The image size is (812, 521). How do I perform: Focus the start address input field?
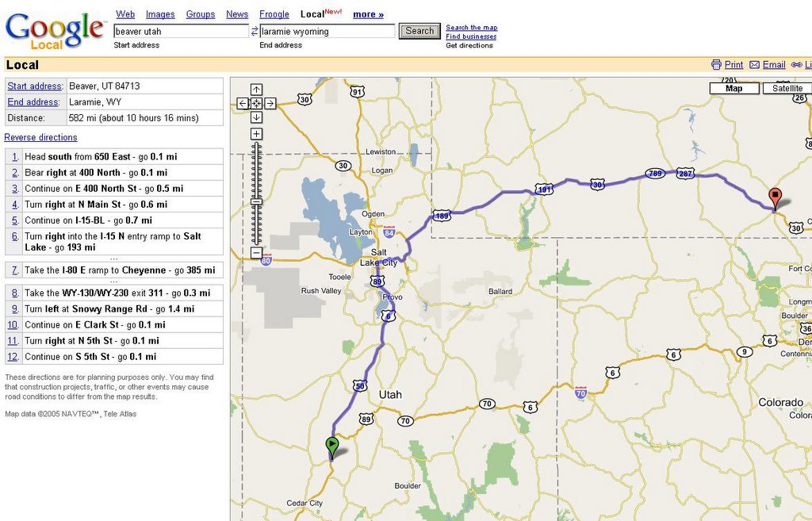pyautogui.click(x=181, y=32)
